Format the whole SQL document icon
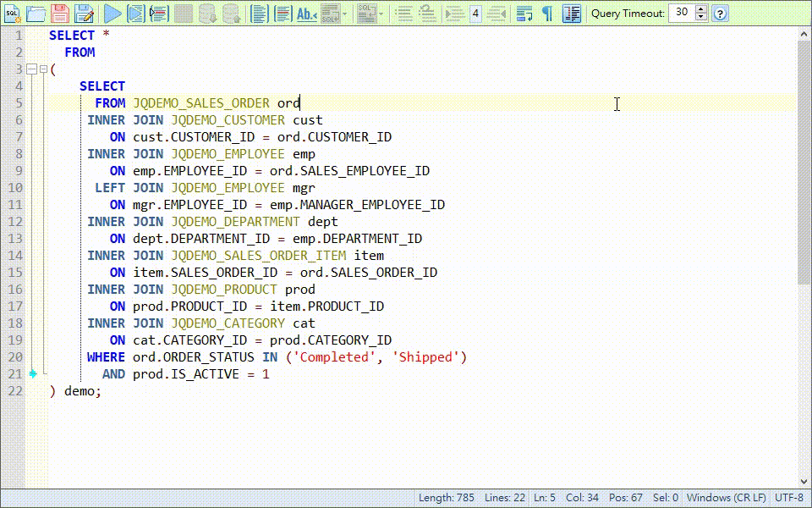Image resolution: width=812 pixels, height=508 pixels. point(260,14)
